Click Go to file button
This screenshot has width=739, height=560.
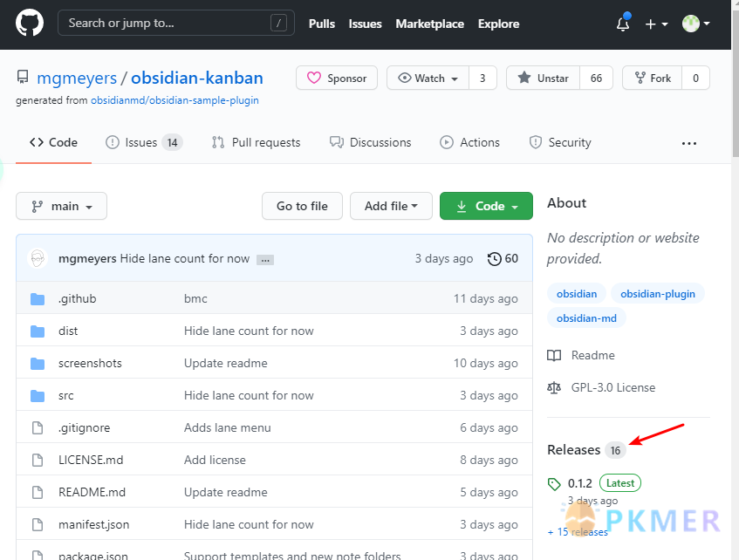pos(302,206)
